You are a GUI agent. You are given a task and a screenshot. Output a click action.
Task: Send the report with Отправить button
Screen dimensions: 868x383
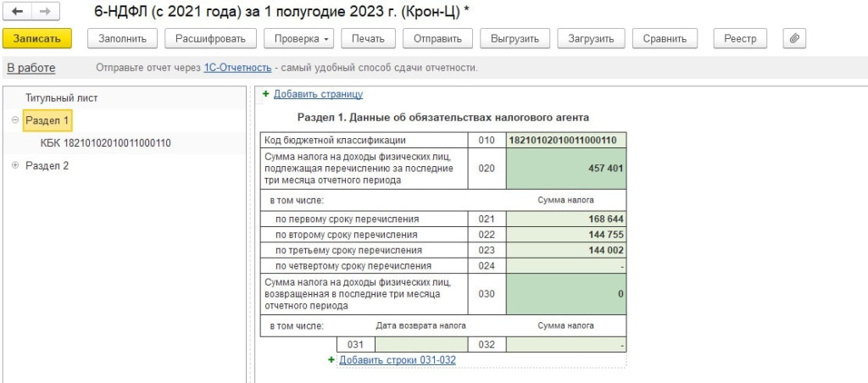437,38
